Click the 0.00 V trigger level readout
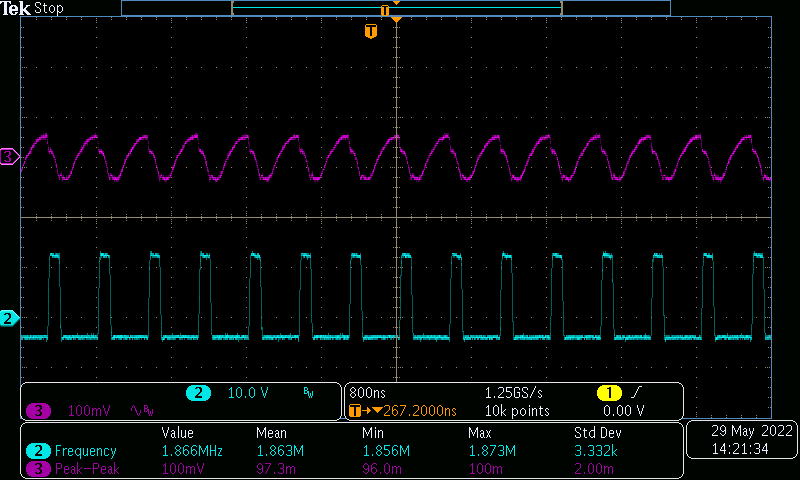The image size is (800, 480). click(x=623, y=411)
